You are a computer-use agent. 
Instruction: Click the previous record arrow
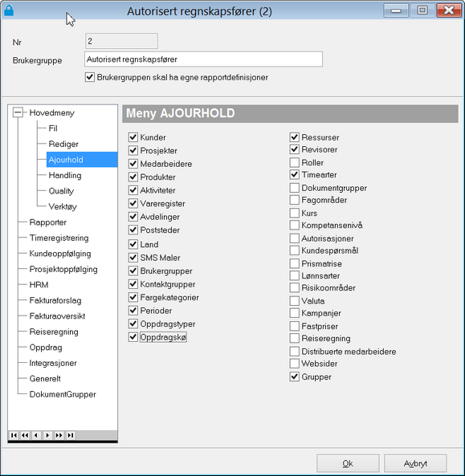36,435
